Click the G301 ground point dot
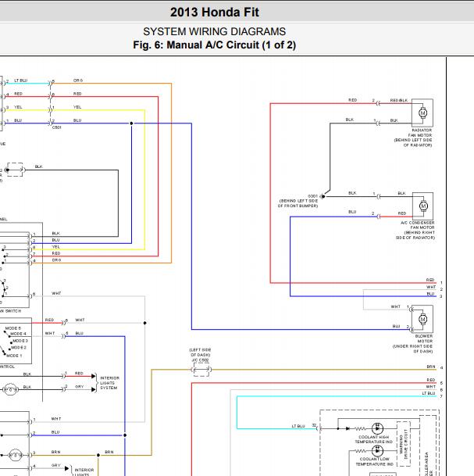The width and height of the screenshot is (474, 476). (x=323, y=196)
